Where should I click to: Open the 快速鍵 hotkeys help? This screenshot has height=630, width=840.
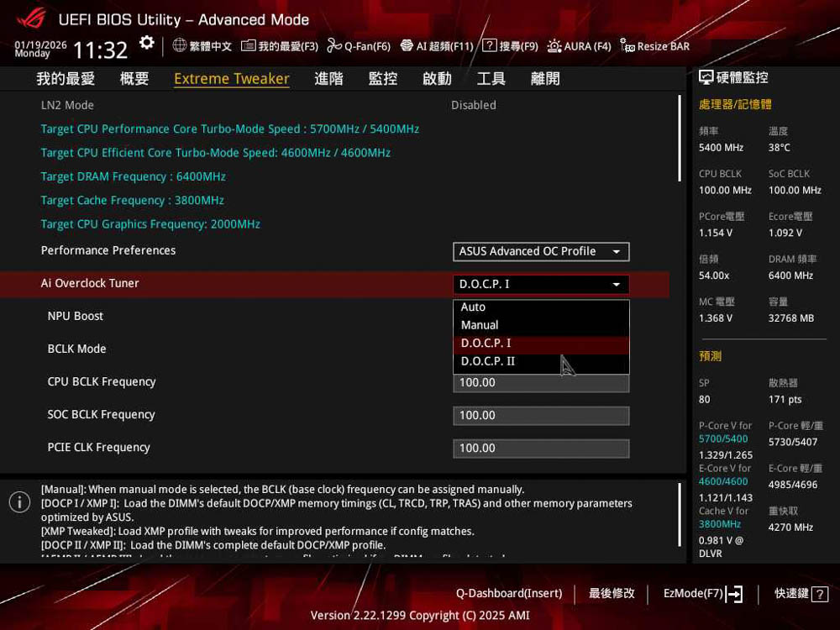click(801, 594)
